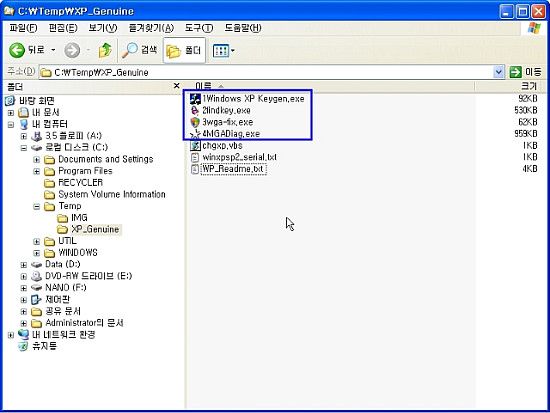The height and width of the screenshot is (413, 550).
Task: Click the greyed Forward arrow button
Action: [72, 51]
